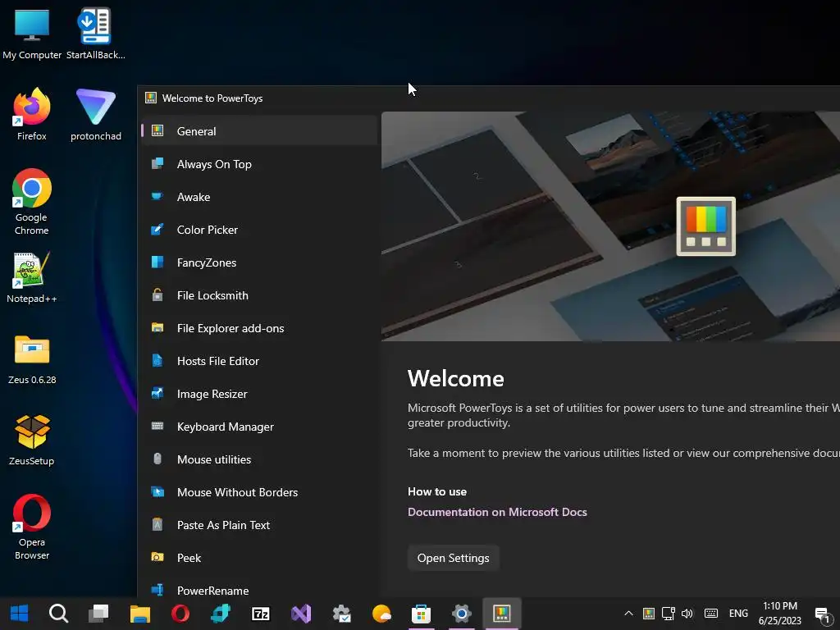Click PowerToys taskbar button
This screenshot has width=840, height=630.
coord(502,614)
